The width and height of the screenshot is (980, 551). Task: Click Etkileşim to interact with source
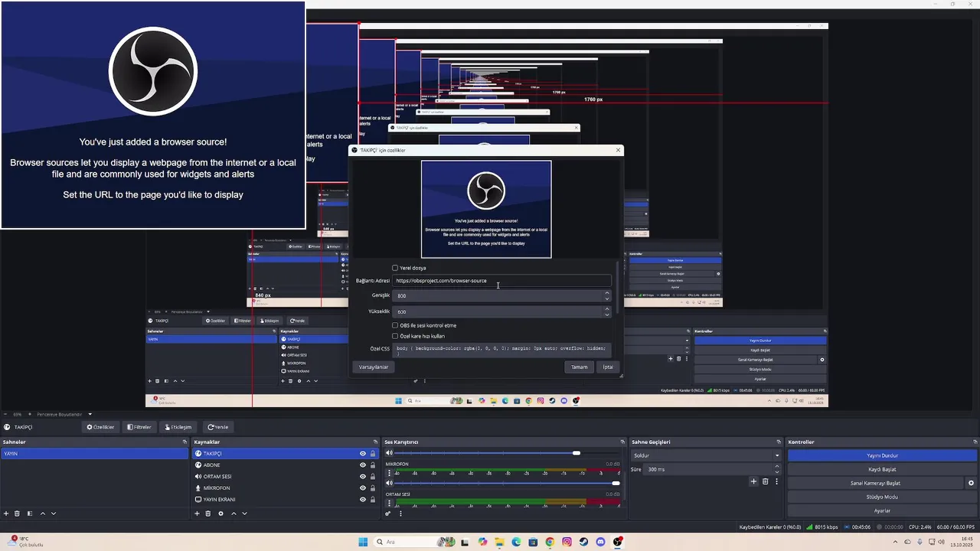pyautogui.click(x=177, y=427)
